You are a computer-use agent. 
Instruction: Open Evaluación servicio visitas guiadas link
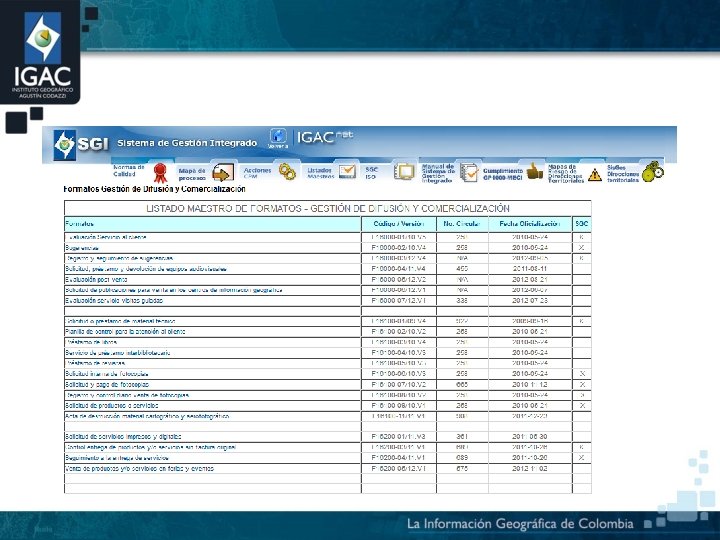(x=114, y=300)
